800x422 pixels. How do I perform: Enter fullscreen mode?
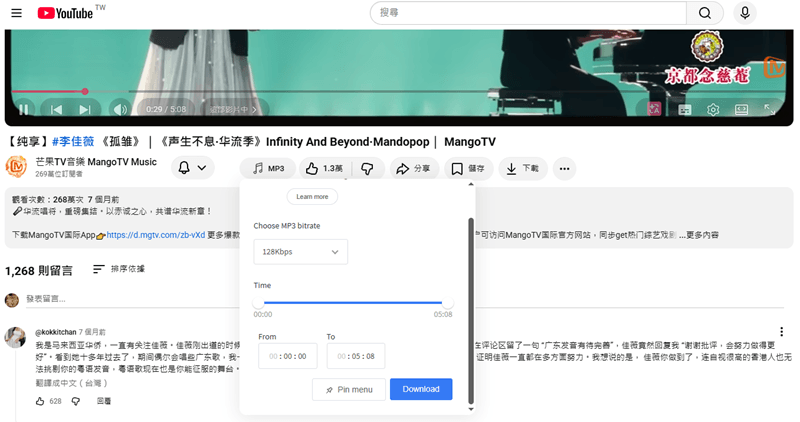tap(769, 110)
